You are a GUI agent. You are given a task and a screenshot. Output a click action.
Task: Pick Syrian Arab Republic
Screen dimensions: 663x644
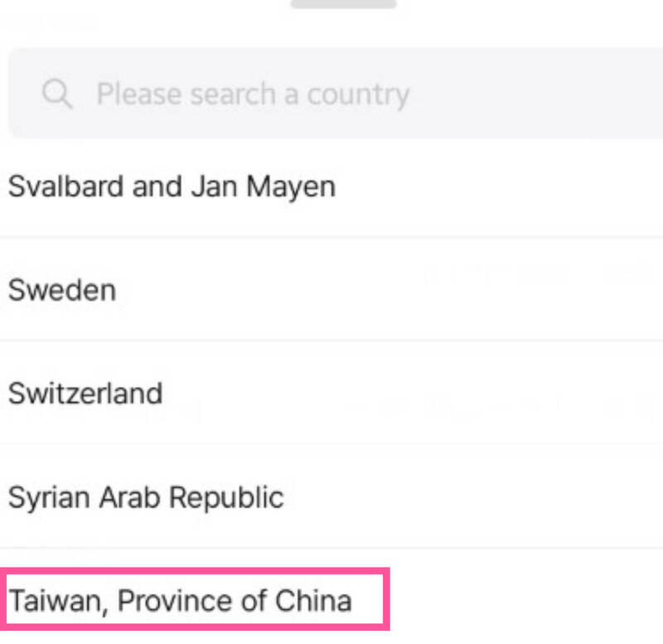[331, 496]
